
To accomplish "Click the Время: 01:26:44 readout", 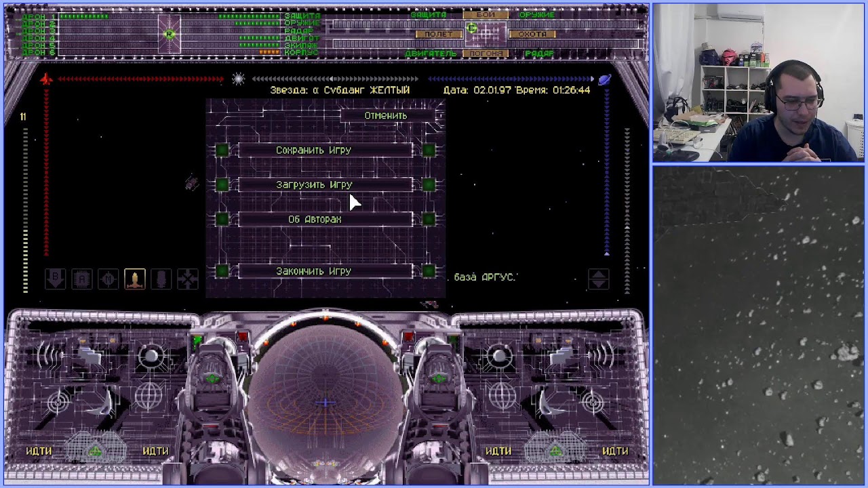I will [x=553, y=90].
